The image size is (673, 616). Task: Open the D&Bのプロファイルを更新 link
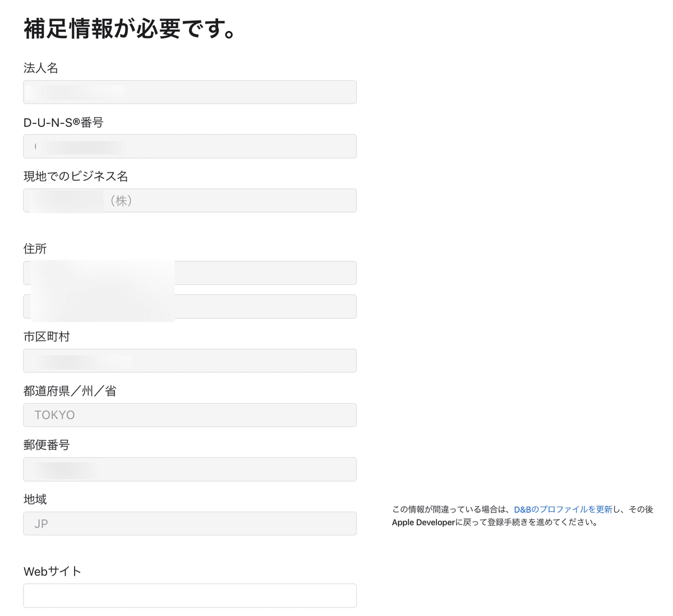point(563,509)
